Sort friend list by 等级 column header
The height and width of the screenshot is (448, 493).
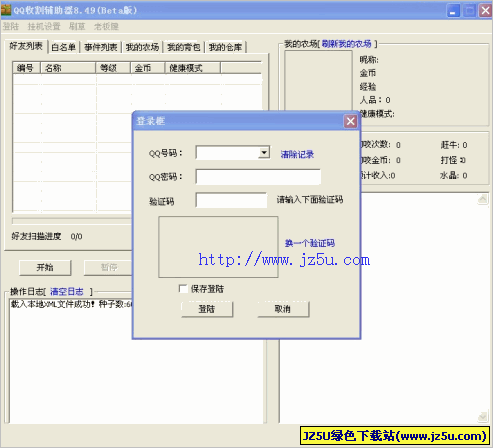tap(113, 68)
